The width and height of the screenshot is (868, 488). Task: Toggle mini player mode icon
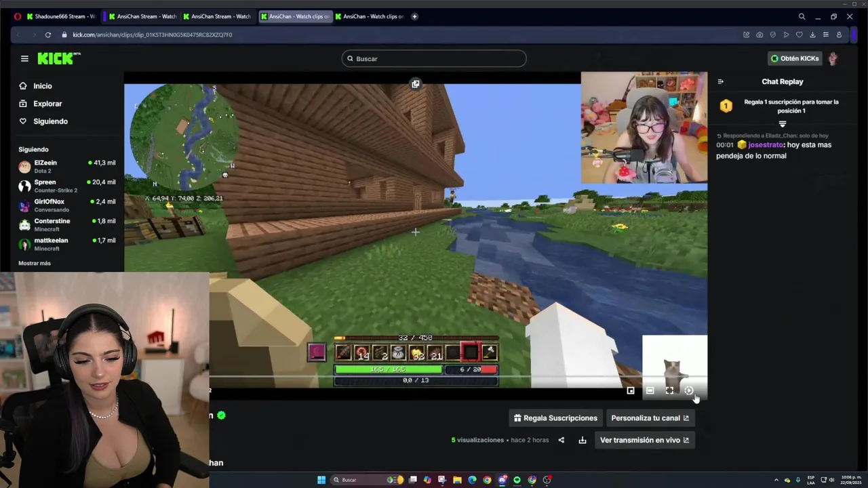pos(631,390)
